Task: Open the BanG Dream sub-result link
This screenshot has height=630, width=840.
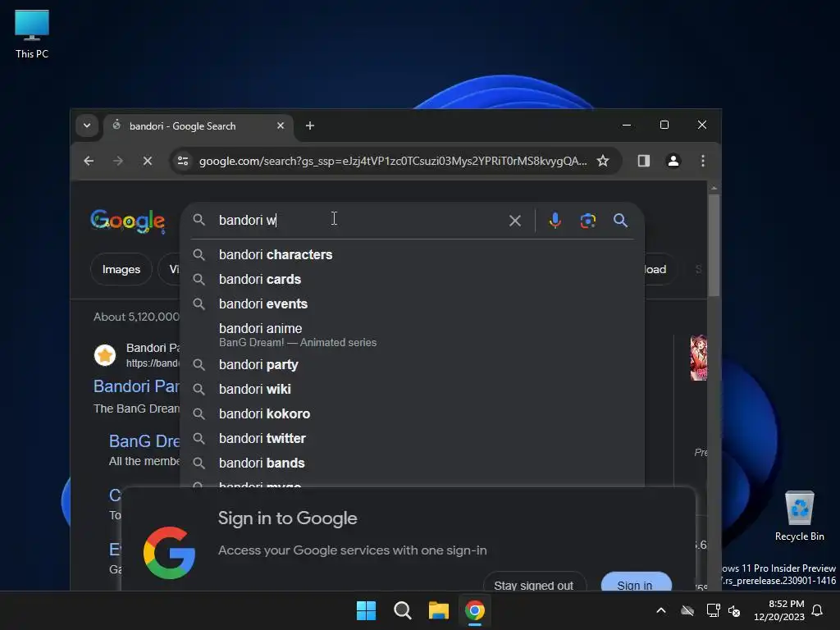Action: (144, 441)
